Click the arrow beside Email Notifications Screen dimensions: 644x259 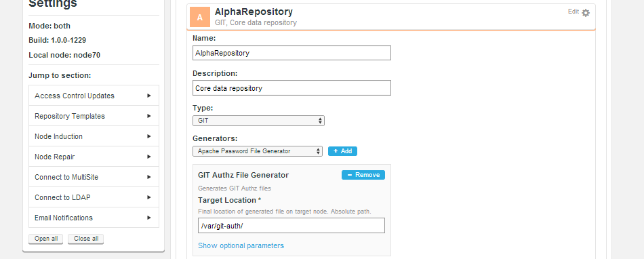pos(149,218)
